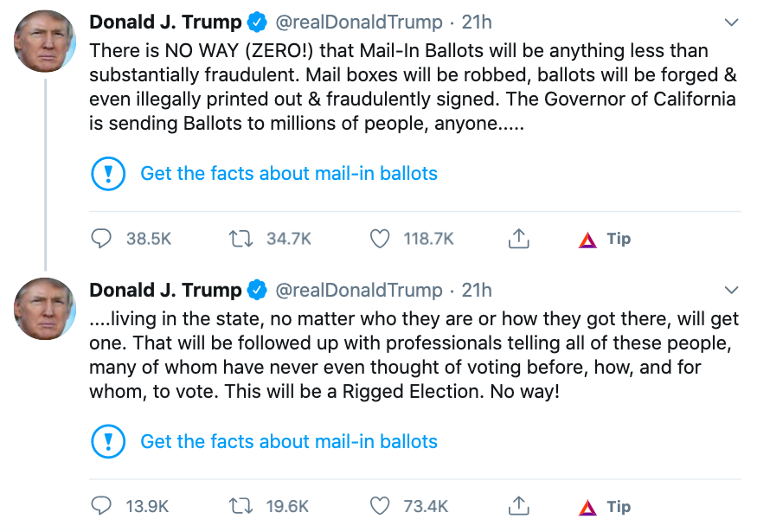This screenshot has height=532, width=757.
Task: Tip the second tweet with BAT icon
Action: click(x=588, y=508)
